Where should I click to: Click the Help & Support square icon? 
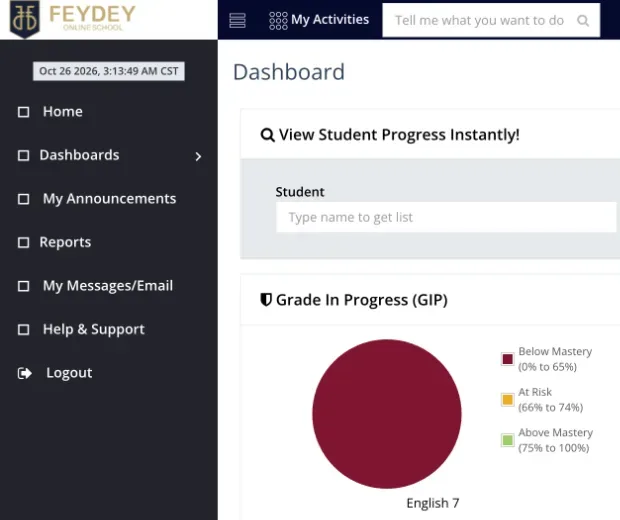(x=23, y=329)
